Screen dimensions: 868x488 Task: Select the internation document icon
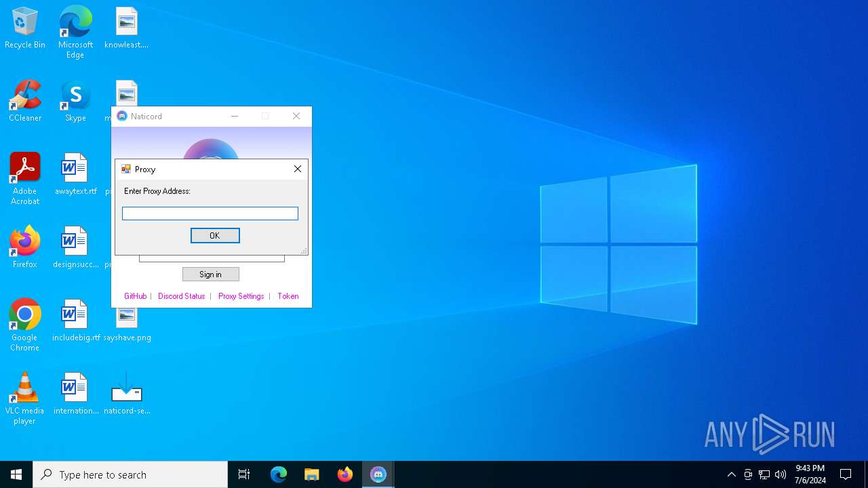(x=75, y=394)
